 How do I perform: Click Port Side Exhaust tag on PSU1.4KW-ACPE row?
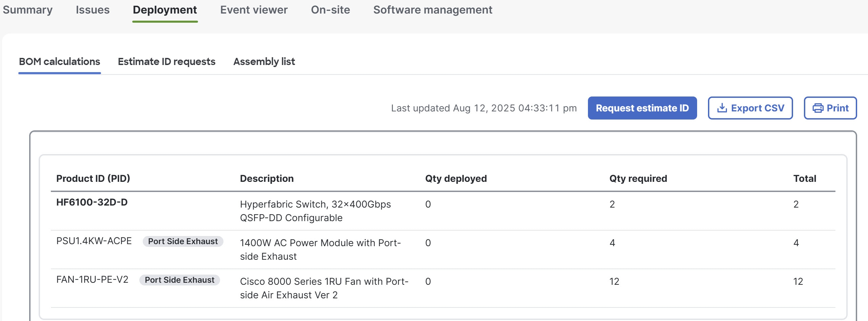[x=183, y=241]
